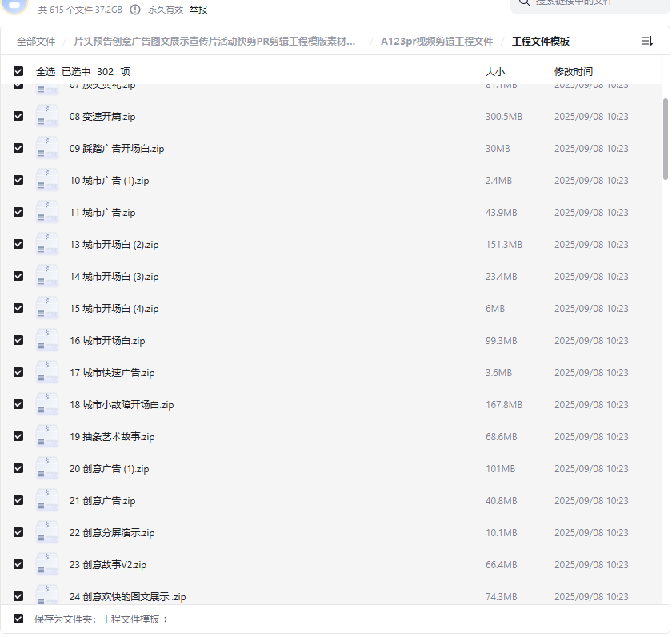Uncheck 14 城市开场白 (3).zip checkbox
The height and width of the screenshot is (637, 672).
click(x=18, y=277)
